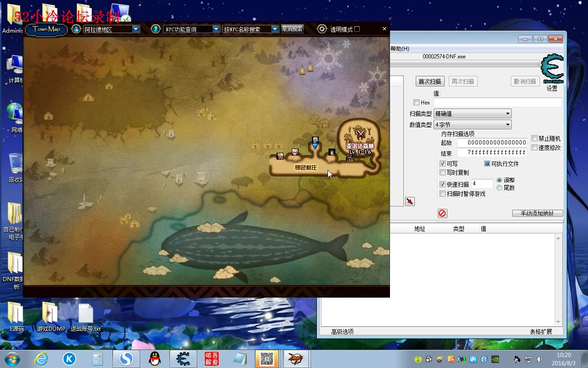Viewport: 588px width, 368px height.
Task: Open Cheat Engine settings via the logo
Action: [552, 69]
